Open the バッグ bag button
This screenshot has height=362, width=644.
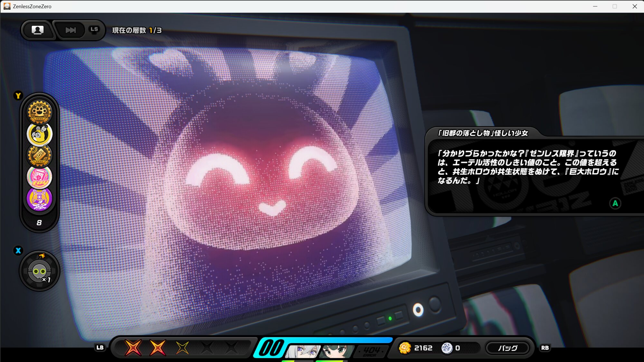[x=507, y=348]
